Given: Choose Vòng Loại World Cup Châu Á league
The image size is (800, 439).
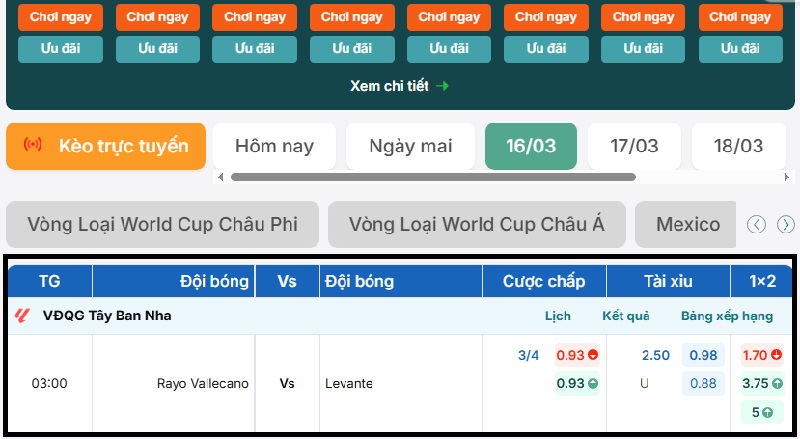Looking at the screenshot, I should click(476, 224).
